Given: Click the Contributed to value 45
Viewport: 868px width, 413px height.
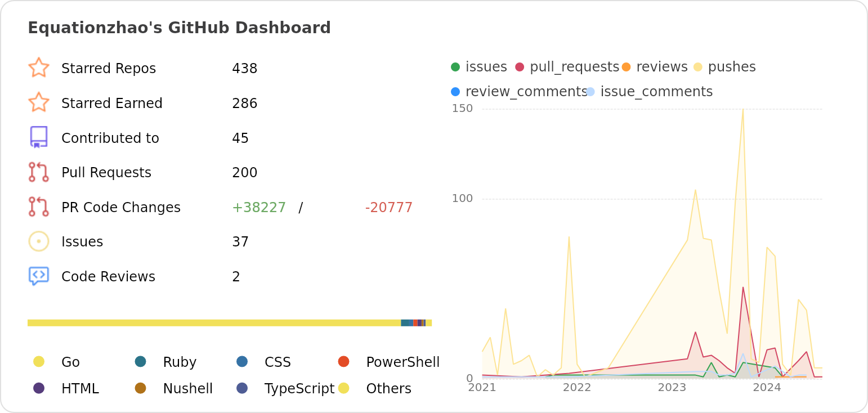Looking at the screenshot, I should click(x=240, y=138).
